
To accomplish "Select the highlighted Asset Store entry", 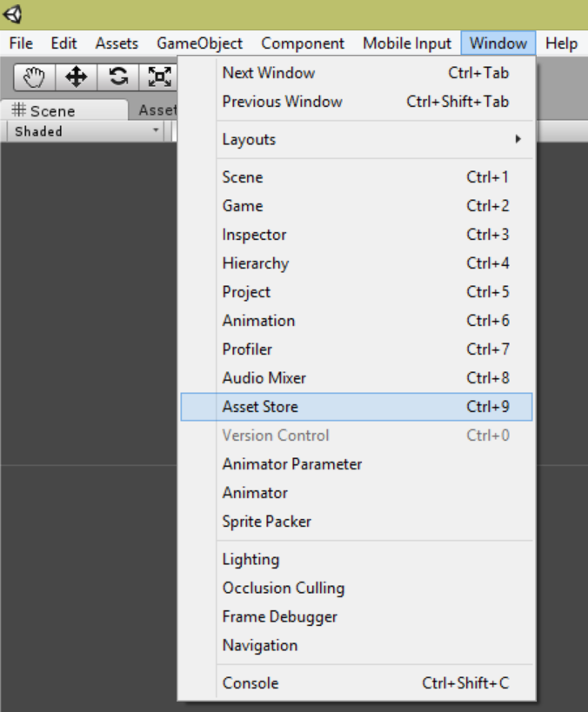I will [x=357, y=407].
